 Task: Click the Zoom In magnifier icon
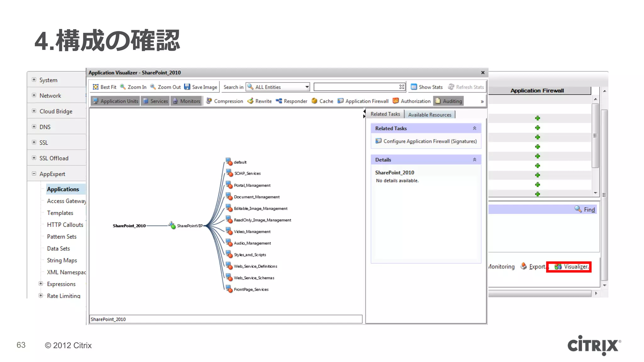pos(123,87)
